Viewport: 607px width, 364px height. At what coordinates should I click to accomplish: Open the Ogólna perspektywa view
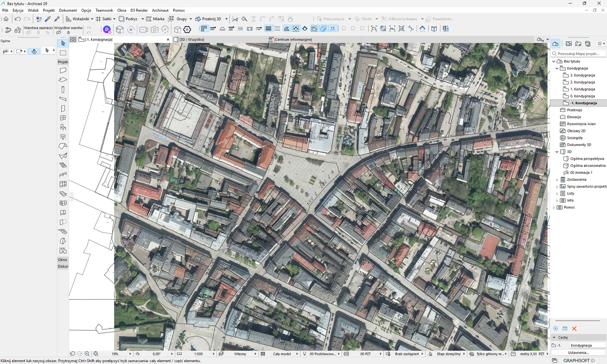(587, 158)
